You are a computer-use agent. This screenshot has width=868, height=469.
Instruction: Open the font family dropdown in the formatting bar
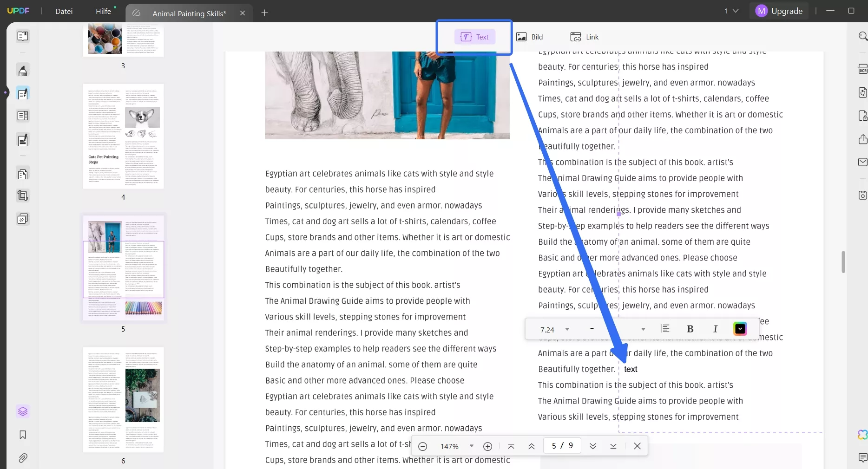pos(643,329)
